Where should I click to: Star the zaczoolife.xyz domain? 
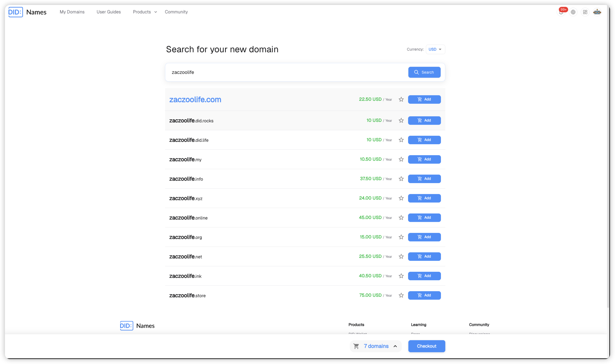[401, 198]
